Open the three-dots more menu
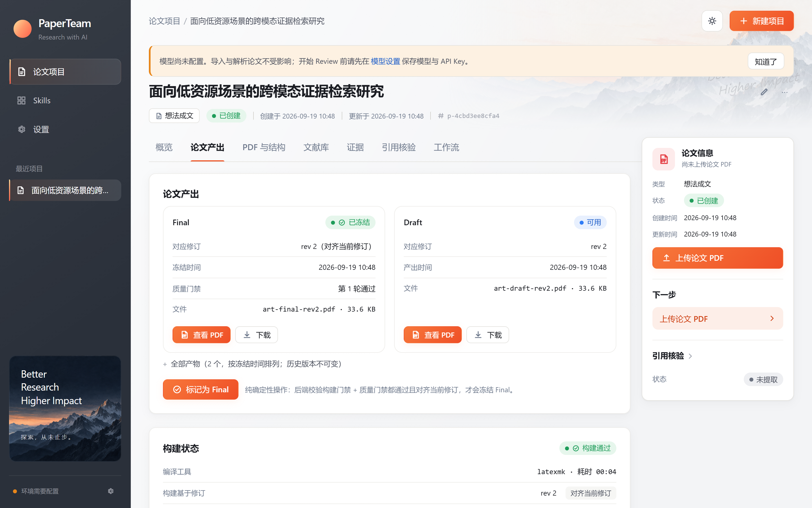812x508 pixels. pyautogui.click(x=784, y=92)
